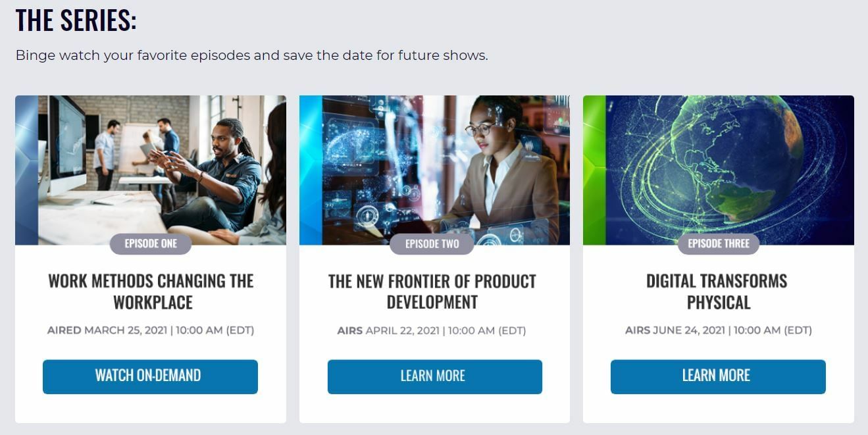Click the green stripe on Episode Three image
This screenshot has height=435, width=868.
tap(594, 170)
